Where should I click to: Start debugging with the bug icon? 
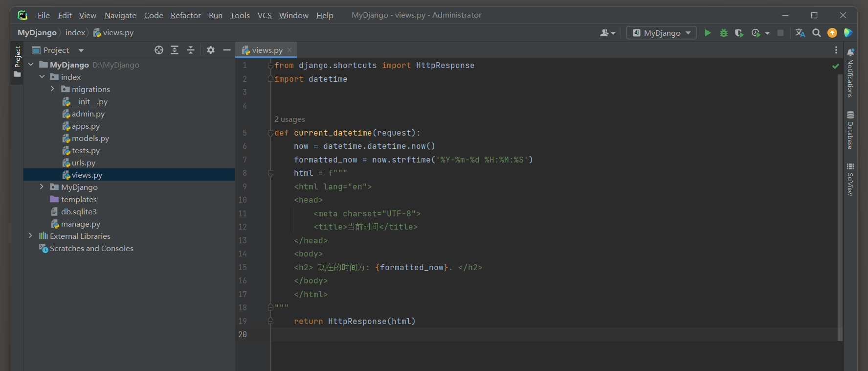point(724,33)
